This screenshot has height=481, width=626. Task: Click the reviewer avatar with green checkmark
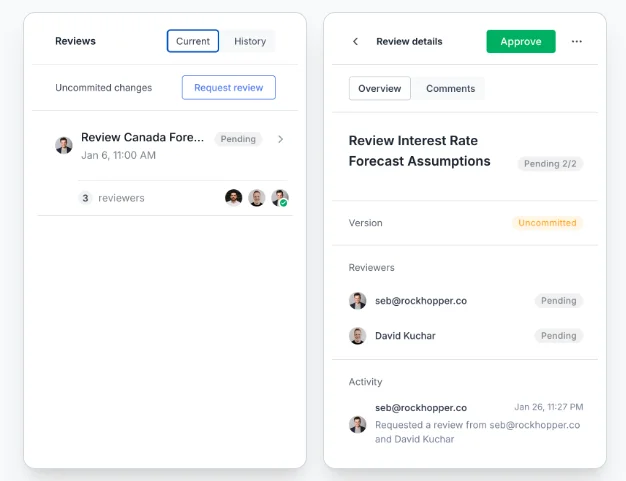point(280,198)
